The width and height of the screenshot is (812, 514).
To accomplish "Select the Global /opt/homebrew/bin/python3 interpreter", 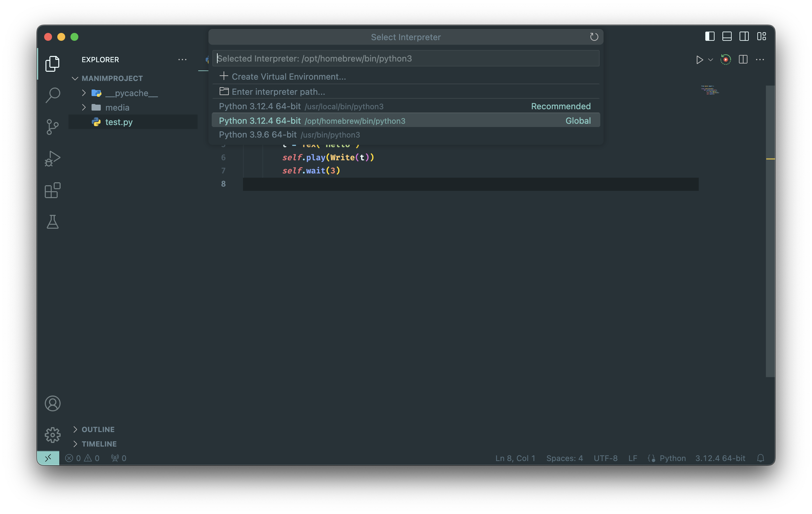I will [406, 121].
